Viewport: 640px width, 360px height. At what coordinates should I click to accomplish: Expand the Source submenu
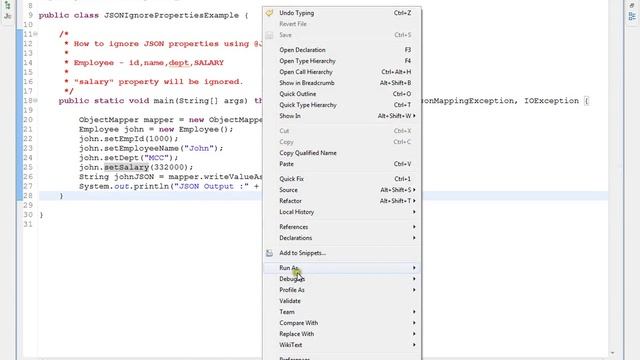(342, 190)
